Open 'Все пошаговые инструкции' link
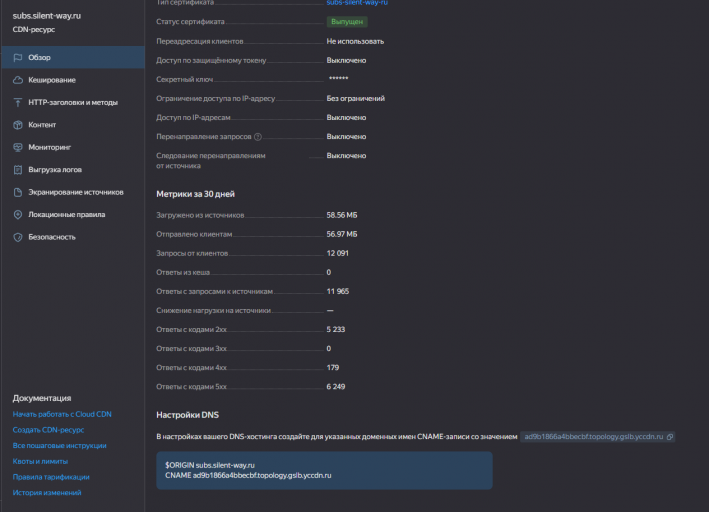Image resolution: width=709 pixels, height=512 pixels. [59, 446]
